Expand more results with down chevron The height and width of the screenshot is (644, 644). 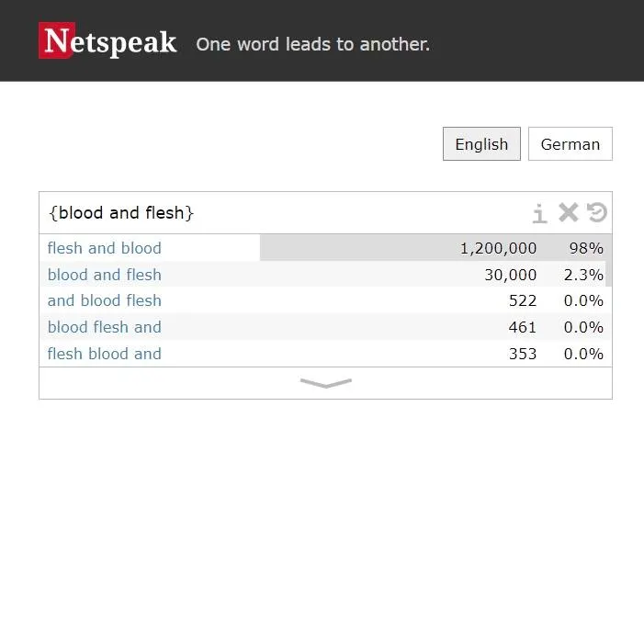pos(325,383)
